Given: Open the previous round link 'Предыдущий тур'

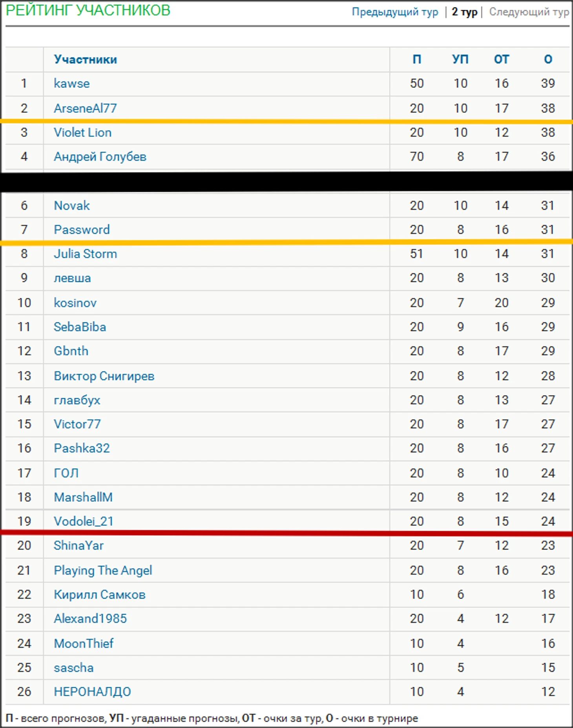Looking at the screenshot, I should pos(394,12).
